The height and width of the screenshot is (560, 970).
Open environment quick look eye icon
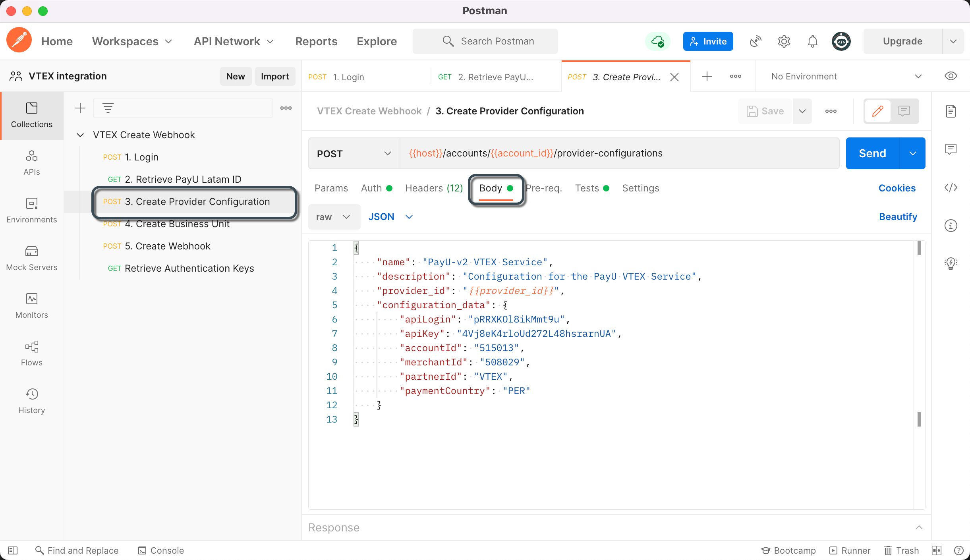coord(951,76)
